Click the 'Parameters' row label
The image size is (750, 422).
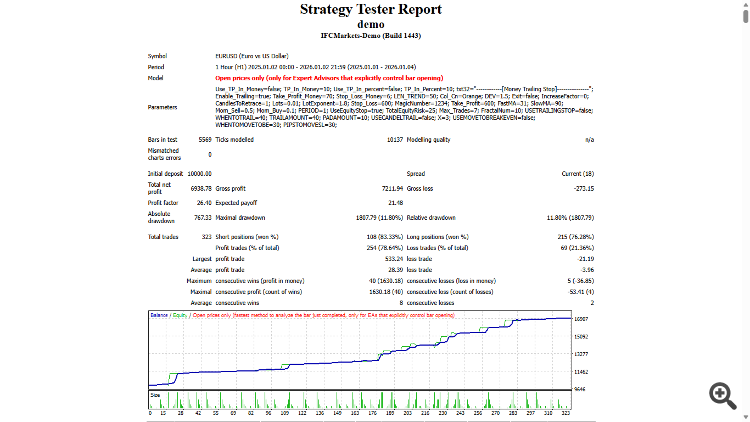[163, 107]
